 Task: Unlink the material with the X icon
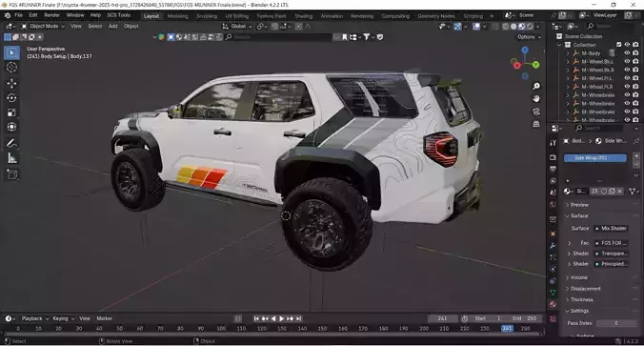620,191
